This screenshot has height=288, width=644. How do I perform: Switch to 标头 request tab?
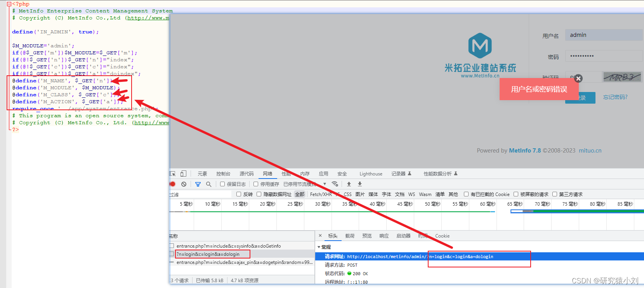tap(333, 236)
